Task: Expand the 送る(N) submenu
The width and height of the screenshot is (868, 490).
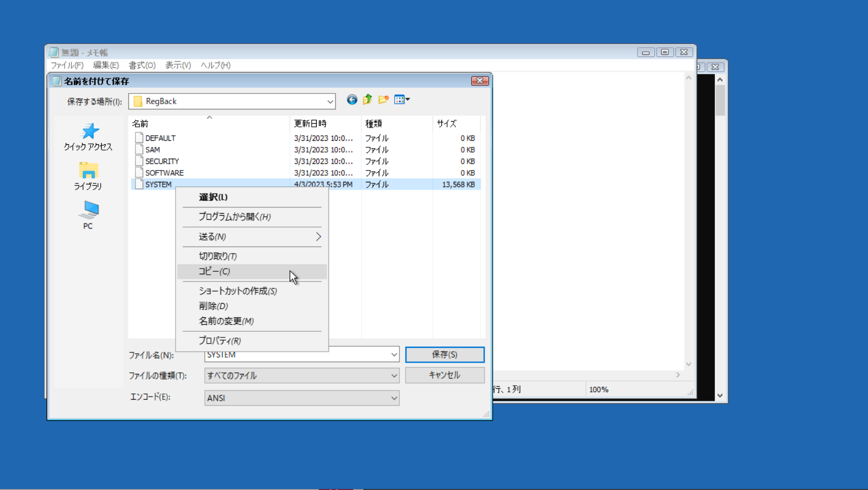Action: pyautogui.click(x=252, y=237)
